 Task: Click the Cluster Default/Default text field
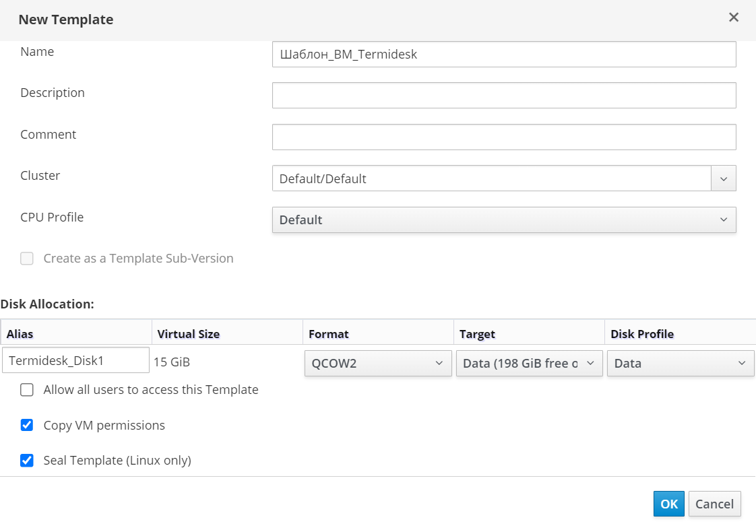point(491,178)
